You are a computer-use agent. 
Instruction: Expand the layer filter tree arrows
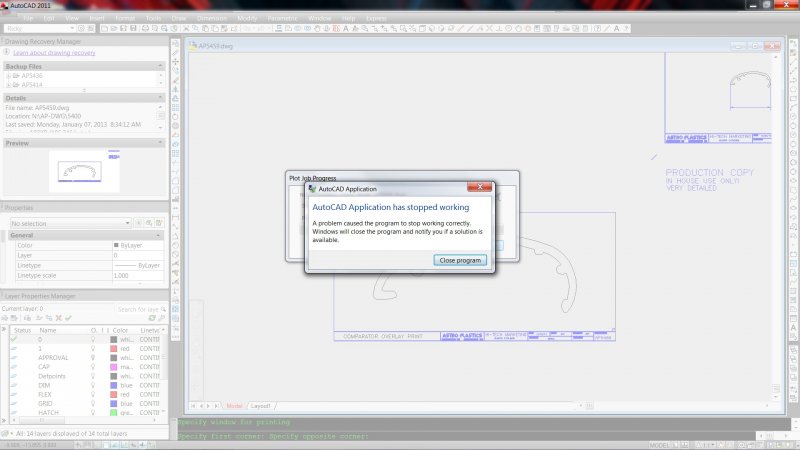pos(4,329)
